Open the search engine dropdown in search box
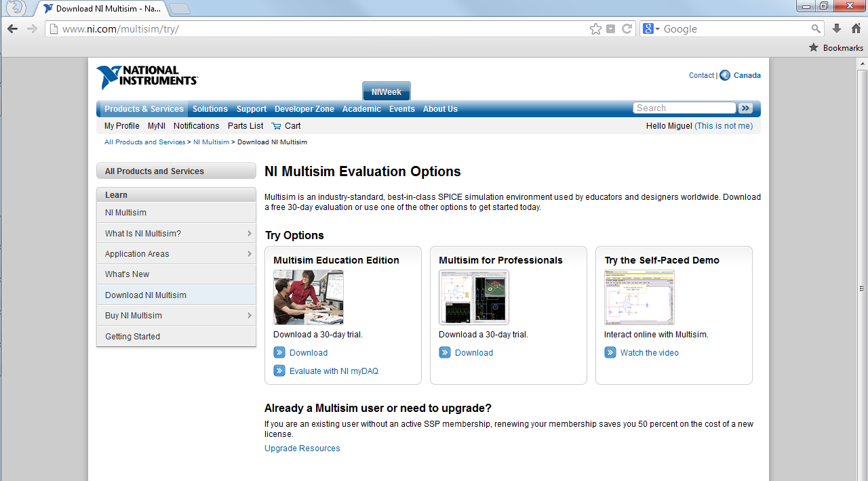868x481 pixels. (651, 29)
